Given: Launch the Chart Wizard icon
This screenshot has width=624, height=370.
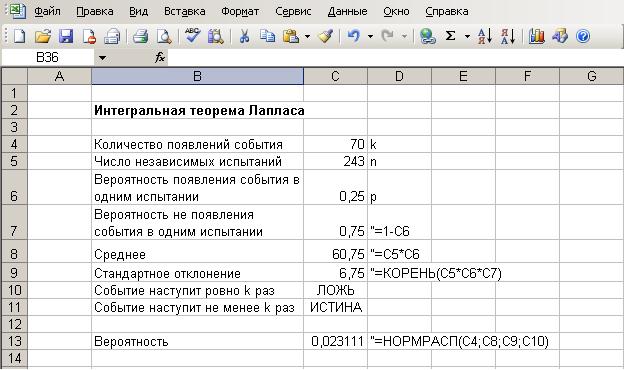Looking at the screenshot, I should tap(536, 36).
